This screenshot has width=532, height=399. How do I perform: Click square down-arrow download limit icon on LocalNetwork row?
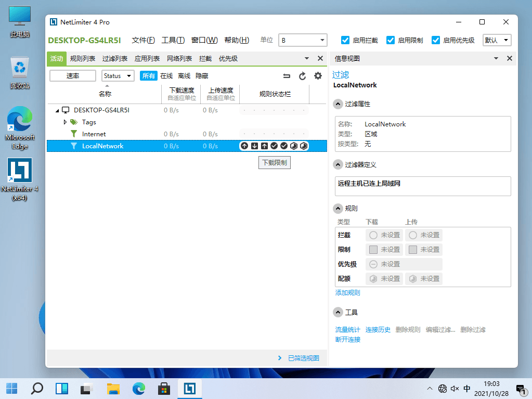coord(254,146)
